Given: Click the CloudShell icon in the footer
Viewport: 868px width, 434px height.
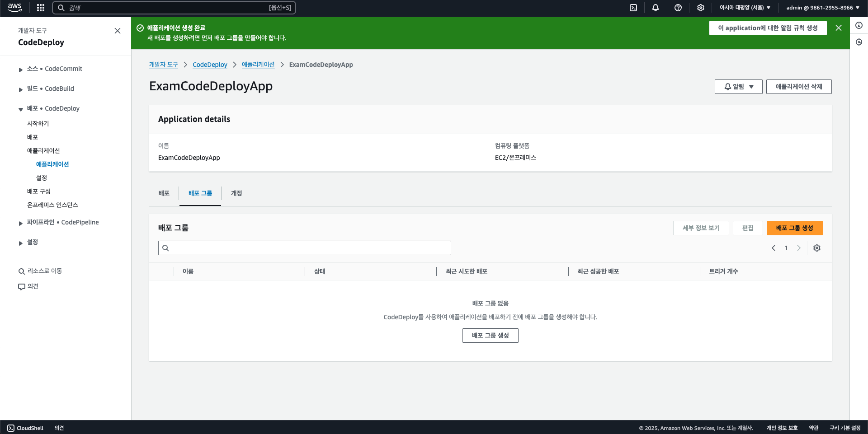Looking at the screenshot, I should pyautogui.click(x=11, y=428).
